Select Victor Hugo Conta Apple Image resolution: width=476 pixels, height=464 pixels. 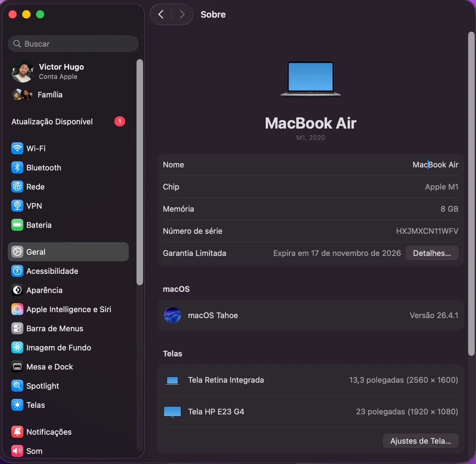click(x=68, y=72)
